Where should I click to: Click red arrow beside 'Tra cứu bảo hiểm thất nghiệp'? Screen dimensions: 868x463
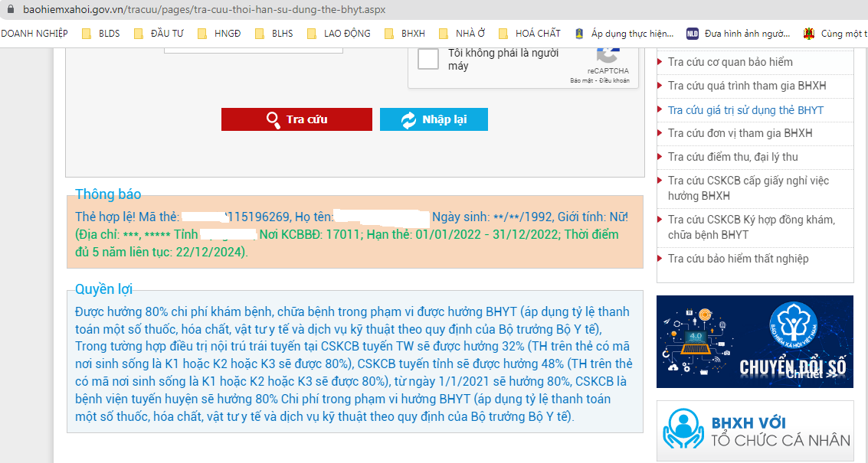pyautogui.click(x=660, y=259)
